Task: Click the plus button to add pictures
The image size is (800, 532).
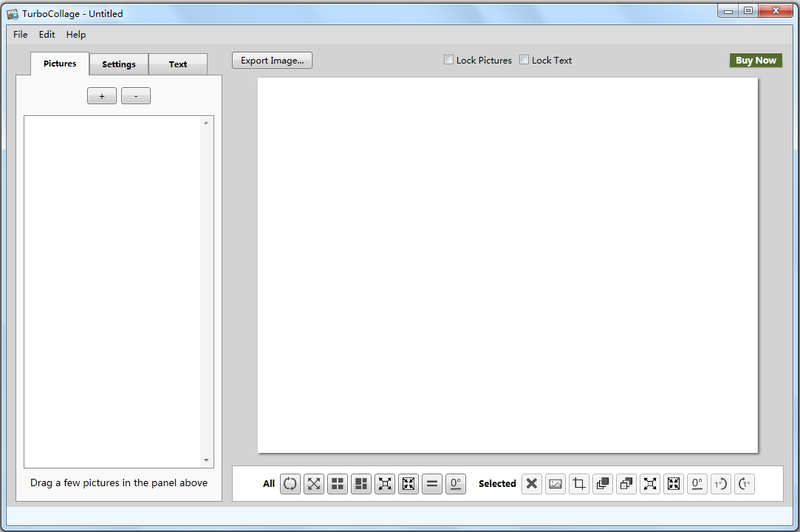Action: [x=102, y=96]
